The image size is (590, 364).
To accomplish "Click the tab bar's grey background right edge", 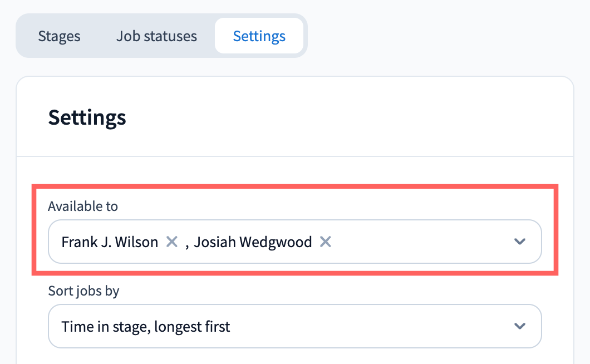I will [305, 36].
